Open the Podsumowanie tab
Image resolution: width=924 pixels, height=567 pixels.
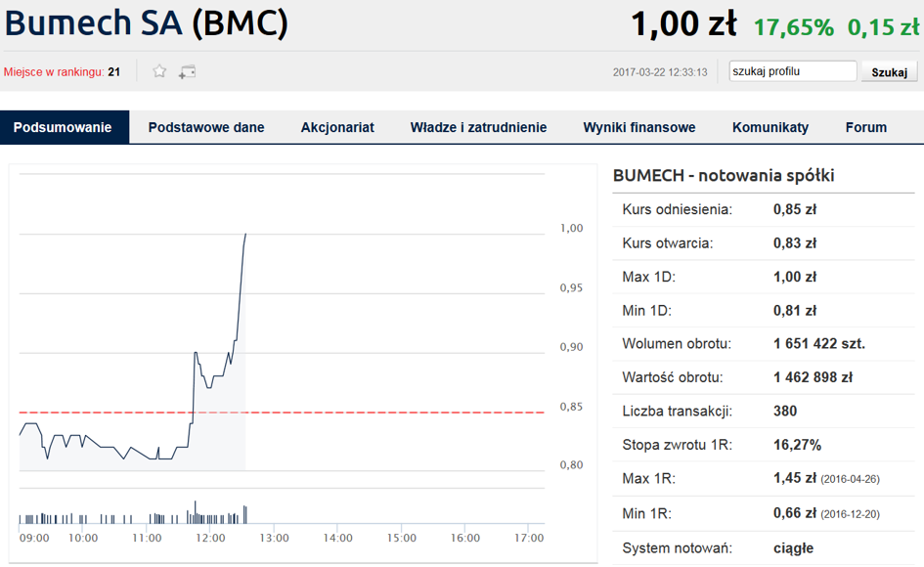[x=63, y=127]
